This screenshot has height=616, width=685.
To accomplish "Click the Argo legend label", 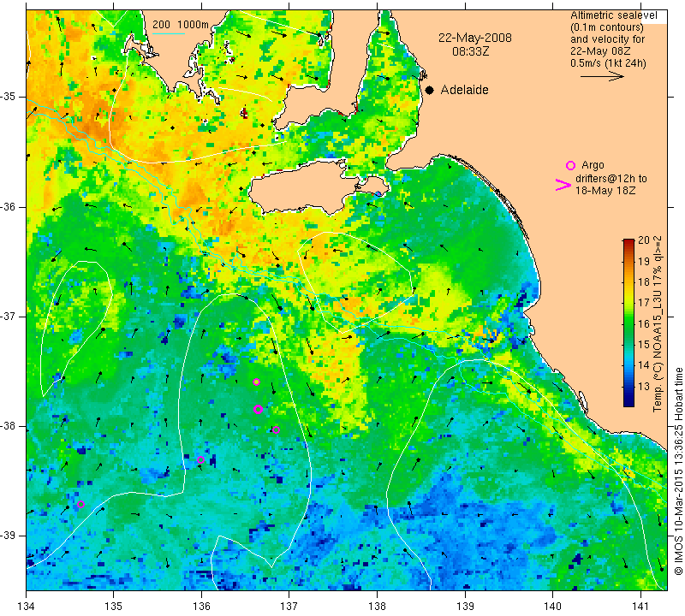I will point(593,165).
